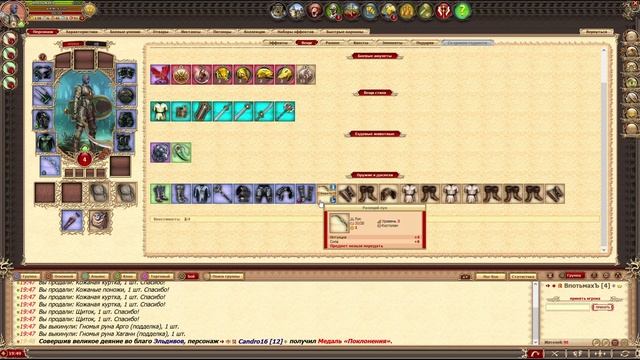This screenshot has height=360, width=640.
Task: Select the cyan mace item ending the second row
Action: click(285, 111)
